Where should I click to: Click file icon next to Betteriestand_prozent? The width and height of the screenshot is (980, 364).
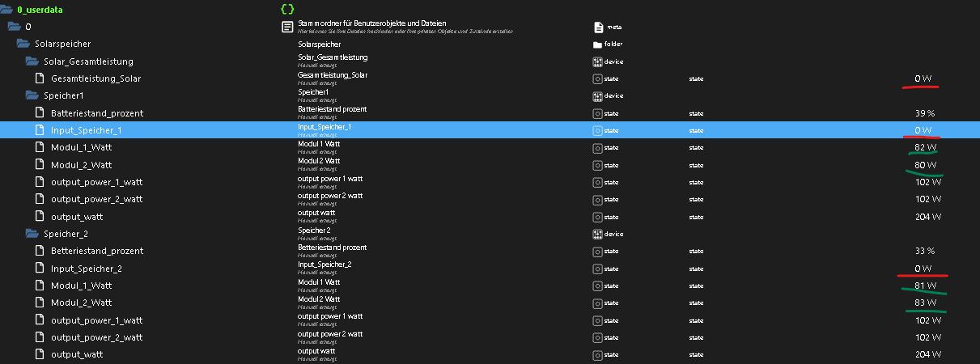[x=39, y=252]
